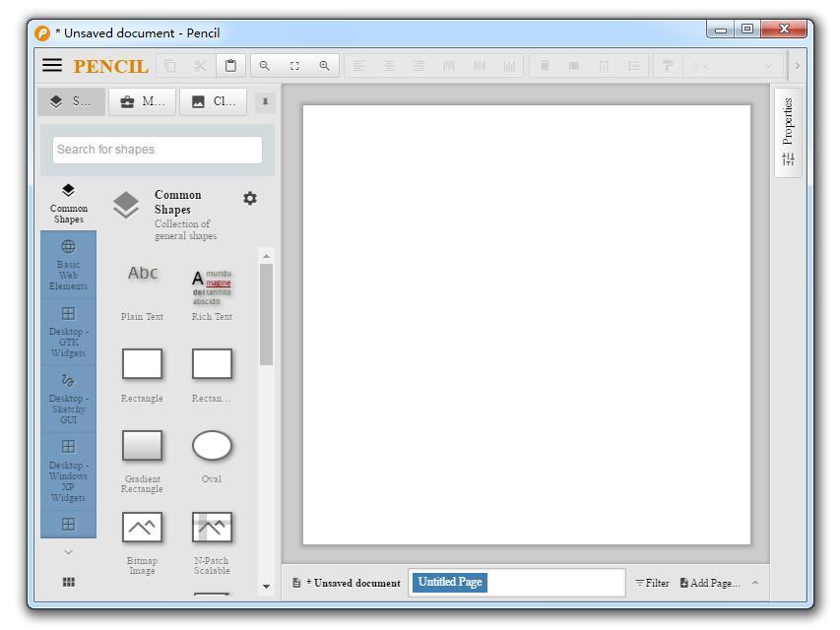Open the hamburger main menu
840x630 pixels.
coord(52,65)
